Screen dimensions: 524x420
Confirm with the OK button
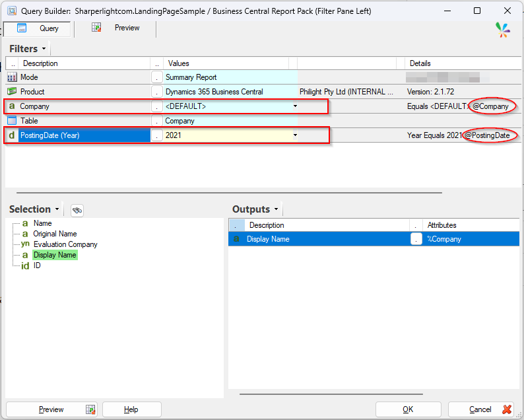(x=408, y=409)
